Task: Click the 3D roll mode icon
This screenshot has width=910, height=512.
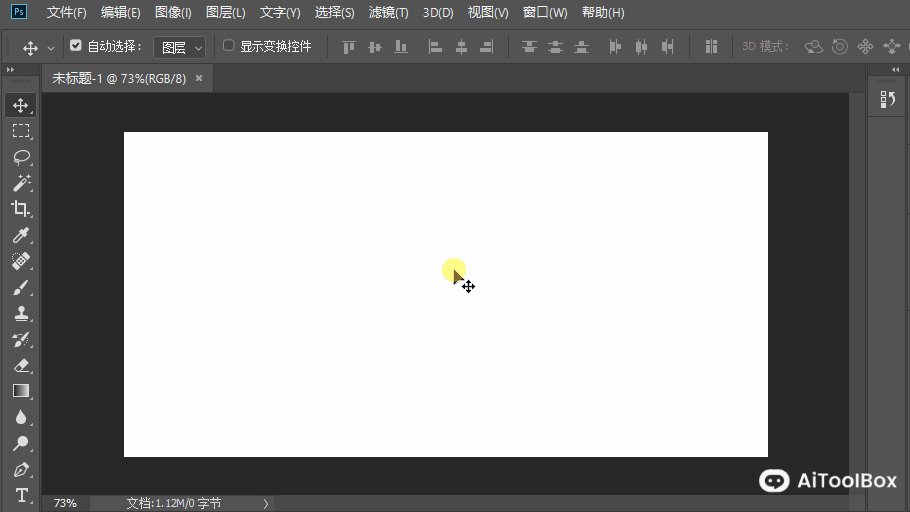Action: click(x=840, y=47)
